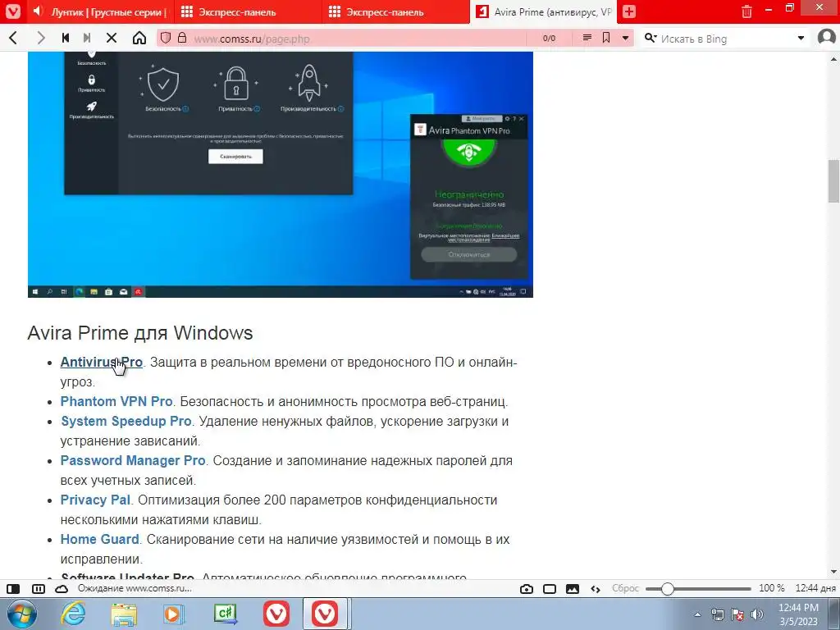The height and width of the screenshot is (630, 840).
Task: Switch to first Экспресс-панель tab
Action: (248, 11)
